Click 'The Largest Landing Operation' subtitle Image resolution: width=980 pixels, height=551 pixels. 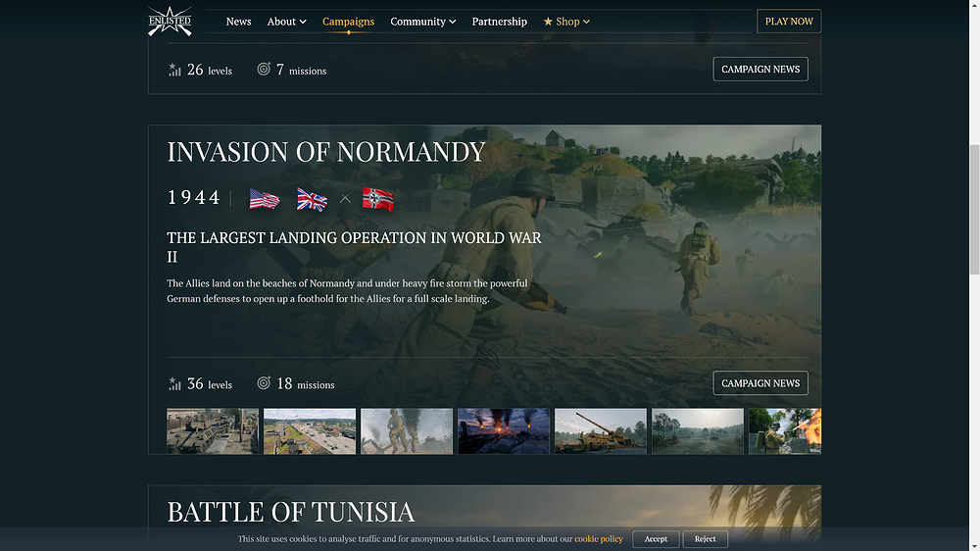click(354, 247)
